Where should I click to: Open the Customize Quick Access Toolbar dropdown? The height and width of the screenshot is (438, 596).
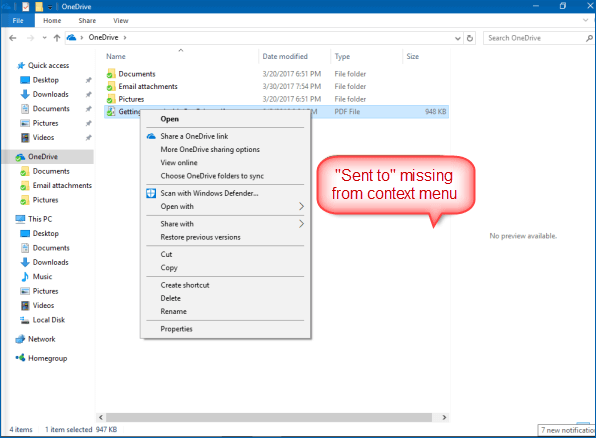click(49, 7)
